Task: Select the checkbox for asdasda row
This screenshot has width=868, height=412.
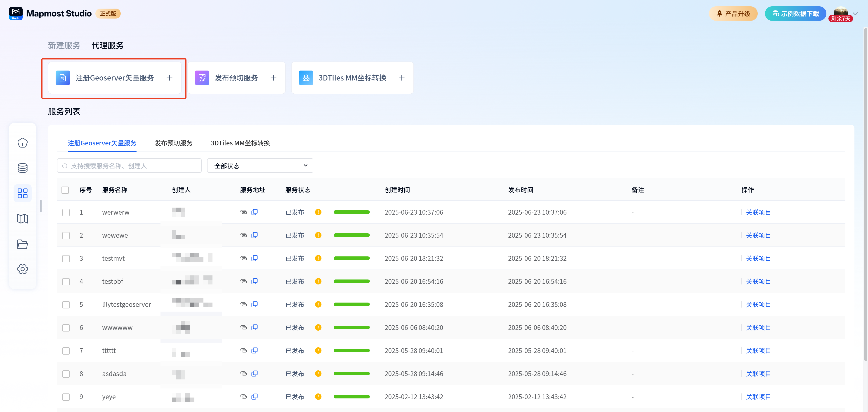Action: 66,374
